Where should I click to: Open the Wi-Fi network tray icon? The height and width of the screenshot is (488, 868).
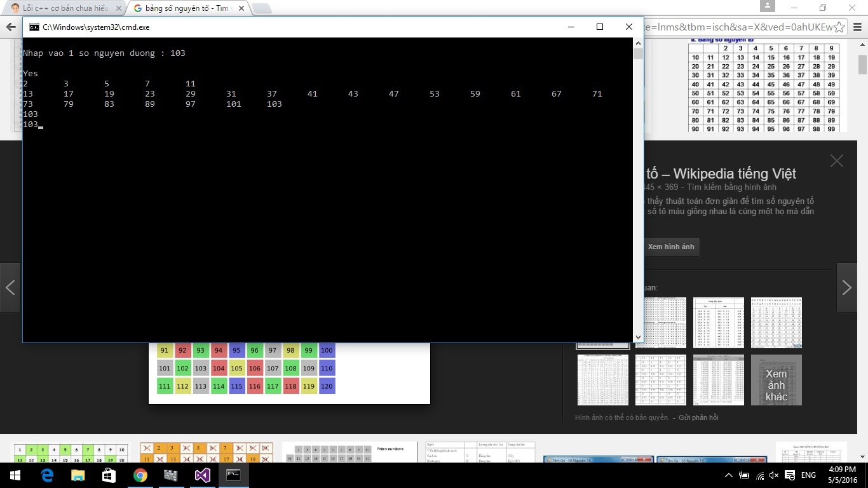pyautogui.click(x=759, y=475)
